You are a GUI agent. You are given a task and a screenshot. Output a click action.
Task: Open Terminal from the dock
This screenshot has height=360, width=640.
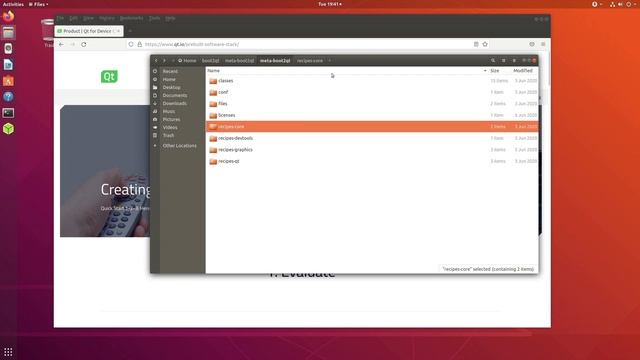(x=8, y=113)
